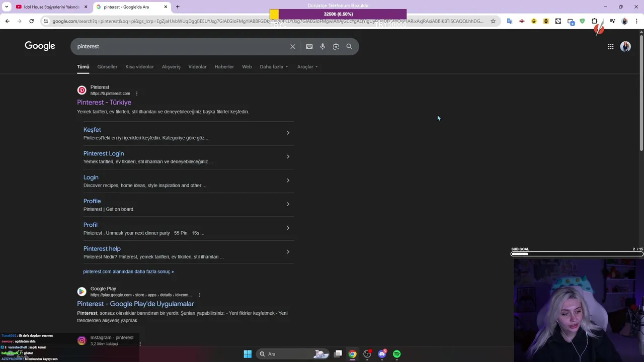Viewport: 644px width, 362px height.
Task: Open the Windows Start menu
Action: coord(248,354)
